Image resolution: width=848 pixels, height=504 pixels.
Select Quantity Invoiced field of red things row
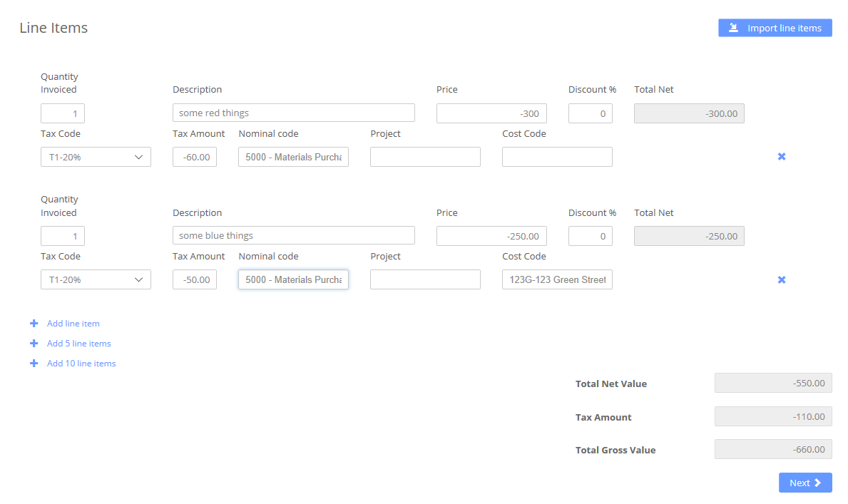pos(63,113)
